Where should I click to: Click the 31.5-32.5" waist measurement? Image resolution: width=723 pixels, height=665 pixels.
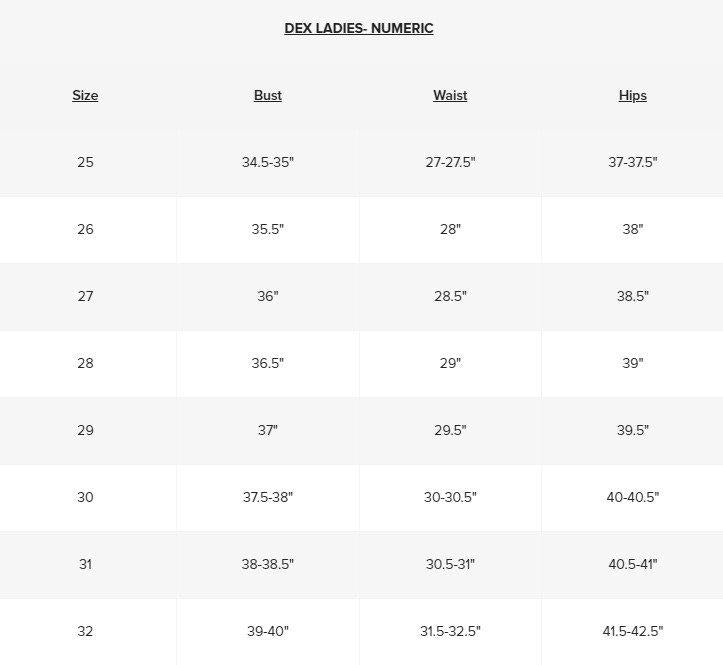click(x=450, y=631)
